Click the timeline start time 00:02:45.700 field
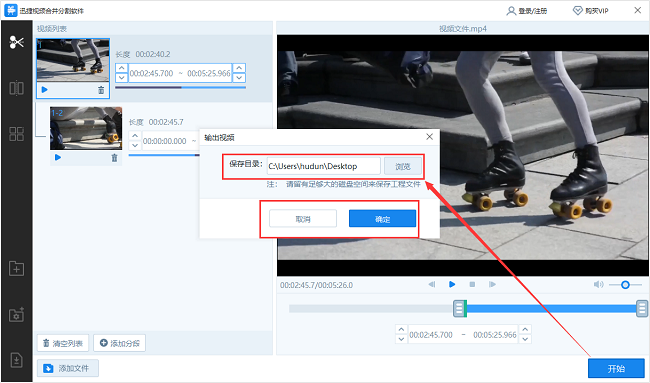 (x=431, y=335)
